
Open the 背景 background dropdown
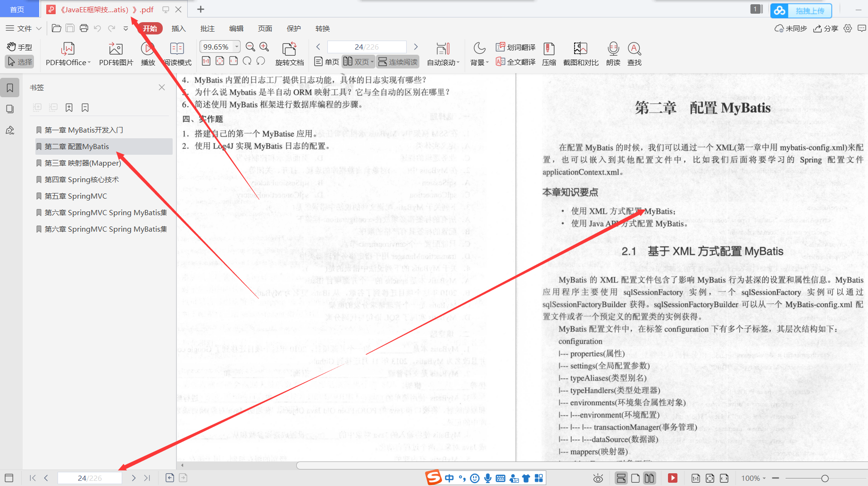[x=486, y=62]
